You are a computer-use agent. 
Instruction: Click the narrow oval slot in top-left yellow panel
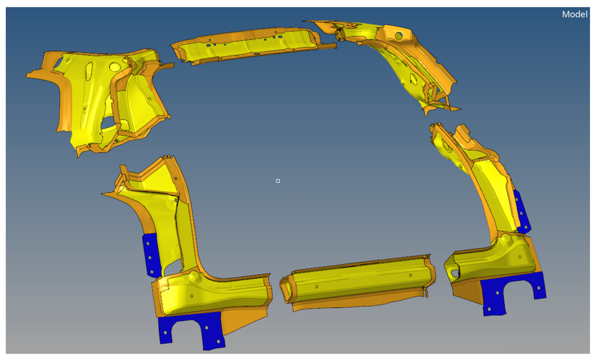tap(89, 71)
